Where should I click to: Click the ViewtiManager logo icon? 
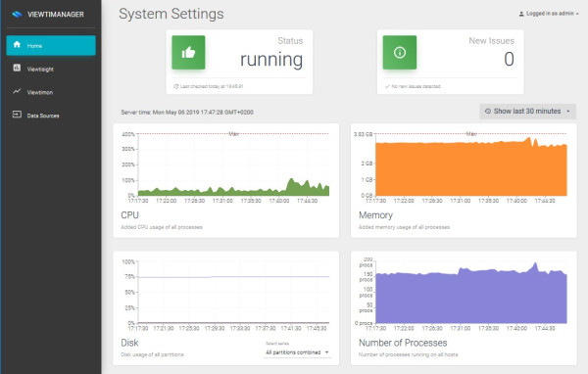17,15
